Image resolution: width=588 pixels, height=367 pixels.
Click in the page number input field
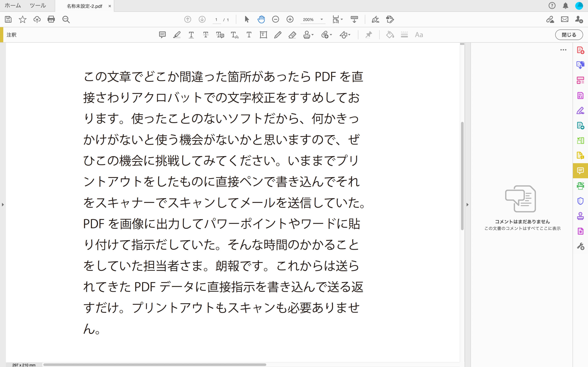coord(217,20)
